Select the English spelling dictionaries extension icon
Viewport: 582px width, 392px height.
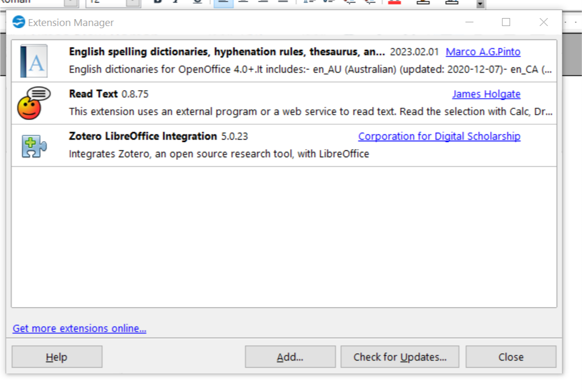click(34, 61)
